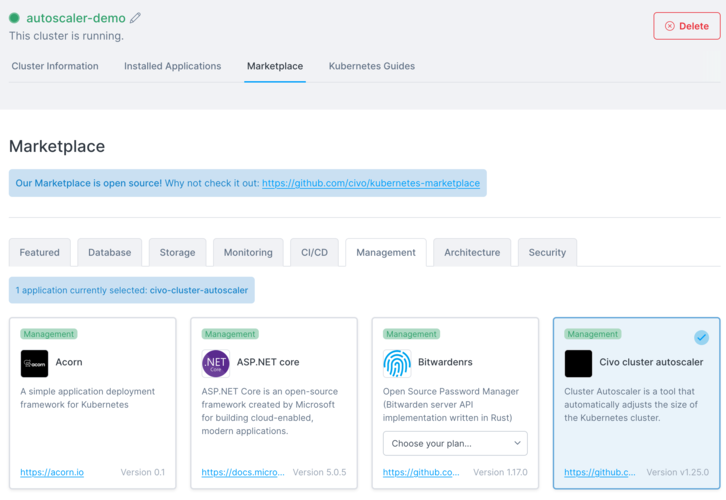Open the ASP.NET docs.microsoft link
Viewport: 726px width, 500px height.
[x=242, y=472]
